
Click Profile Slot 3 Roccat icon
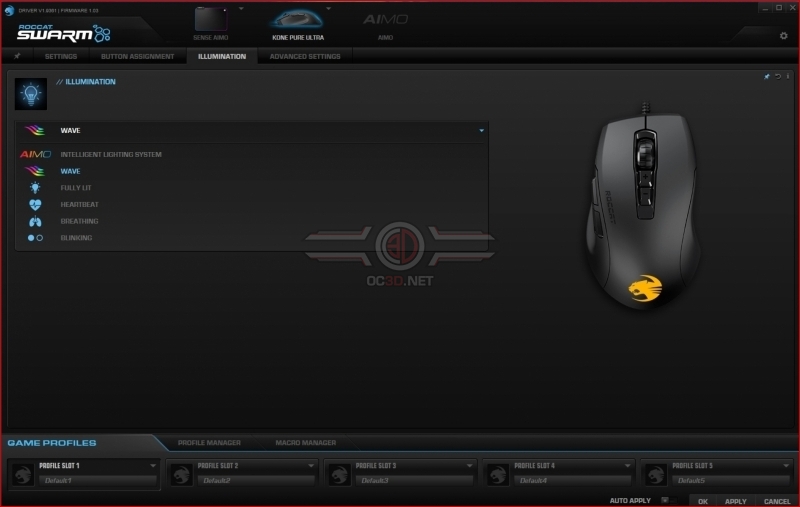(x=339, y=474)
